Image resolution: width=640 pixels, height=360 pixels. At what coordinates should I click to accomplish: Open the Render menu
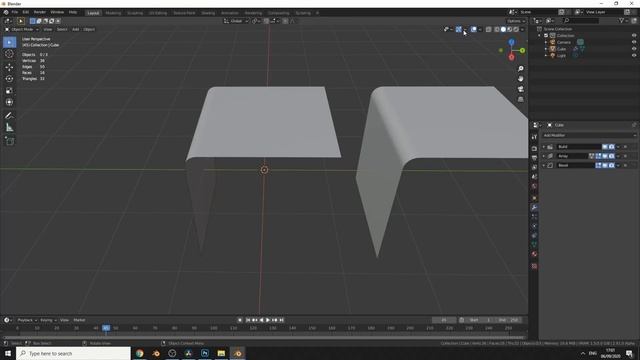40,12
